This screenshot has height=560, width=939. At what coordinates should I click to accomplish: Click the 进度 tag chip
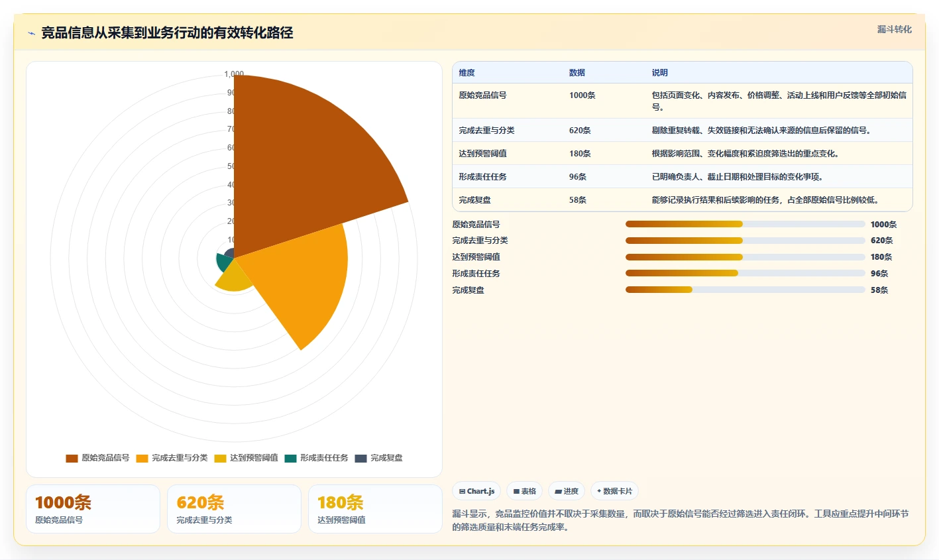[567, 491]
